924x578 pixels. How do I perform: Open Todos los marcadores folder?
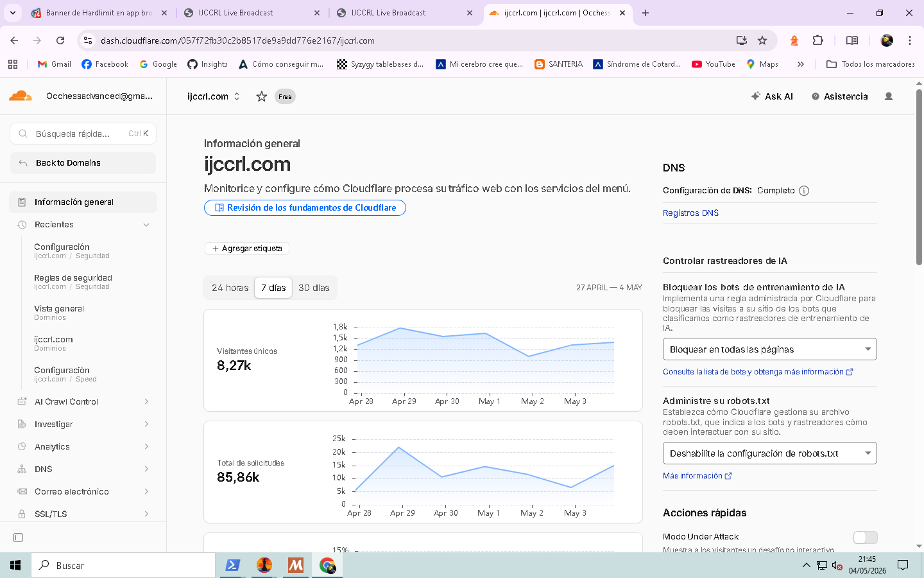click(x=871, y=64)
